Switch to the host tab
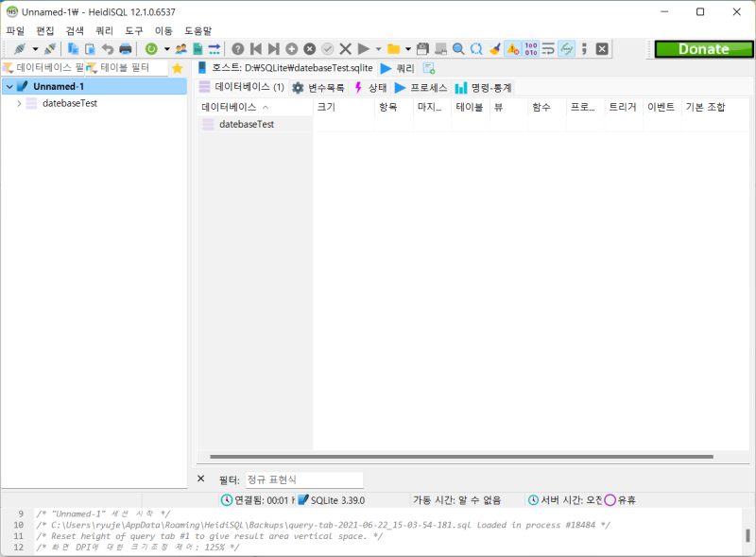Image resolution: width=756 pixels, height=557 pixels. pos(286,68)
